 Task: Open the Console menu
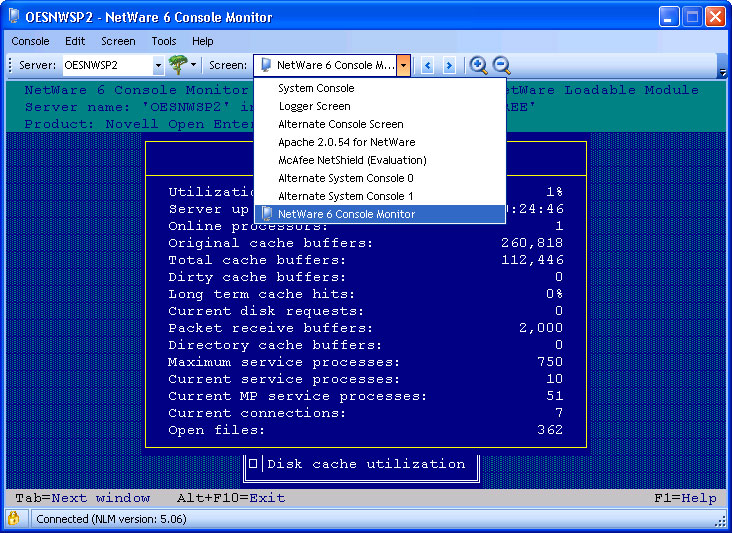tap(30, 41)
